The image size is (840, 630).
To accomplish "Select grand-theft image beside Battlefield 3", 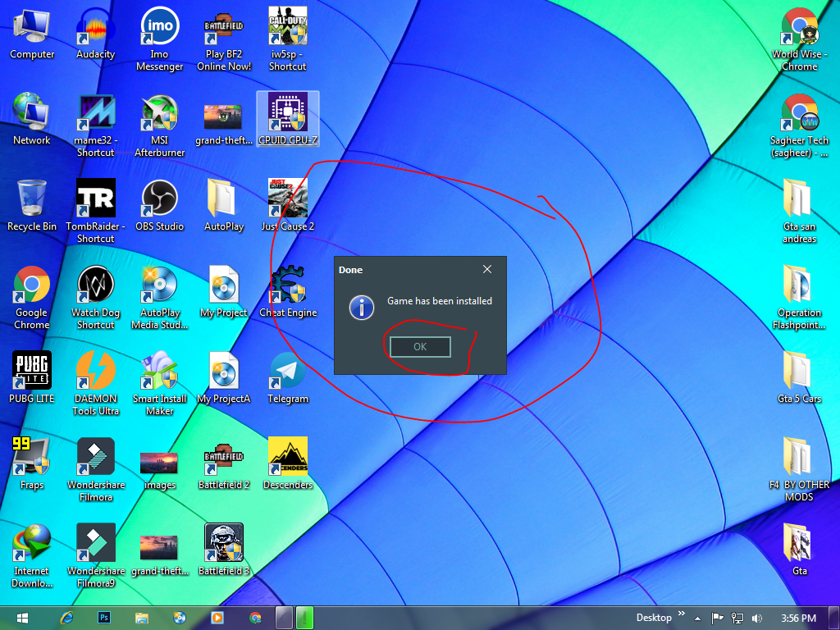I will point(159,555).
